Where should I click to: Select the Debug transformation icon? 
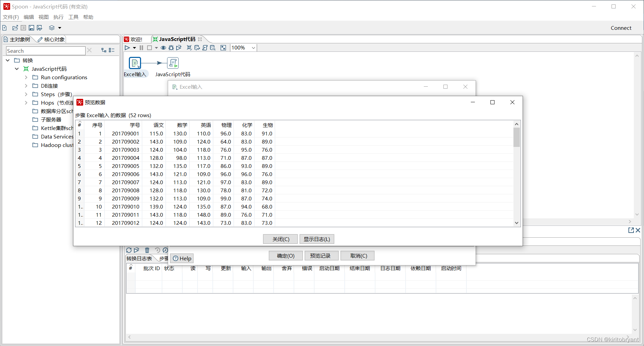point(171,48)
